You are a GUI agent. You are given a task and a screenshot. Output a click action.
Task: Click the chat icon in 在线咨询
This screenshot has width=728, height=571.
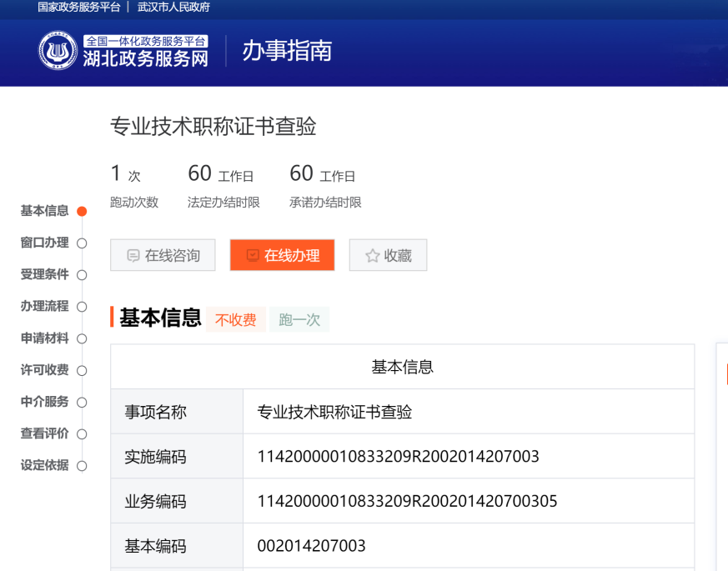point(133,256)
